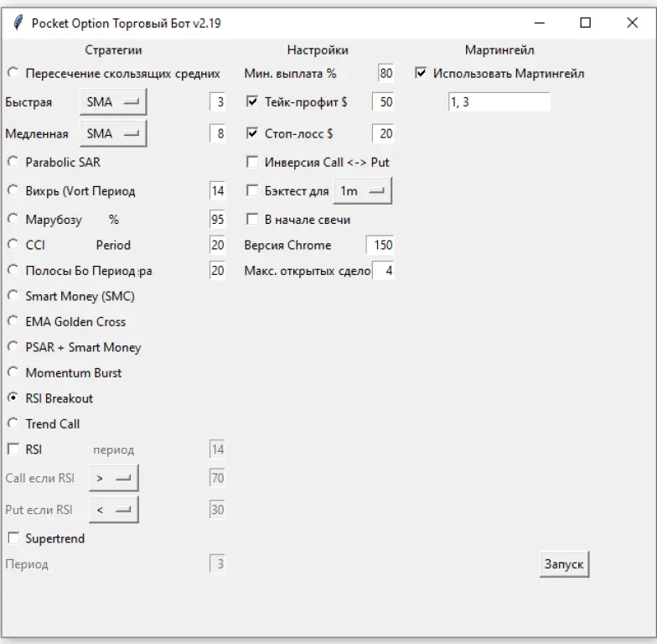Check the В начале свечи option
Viewport: 657px width, 644px height.
tap(252, 220)
